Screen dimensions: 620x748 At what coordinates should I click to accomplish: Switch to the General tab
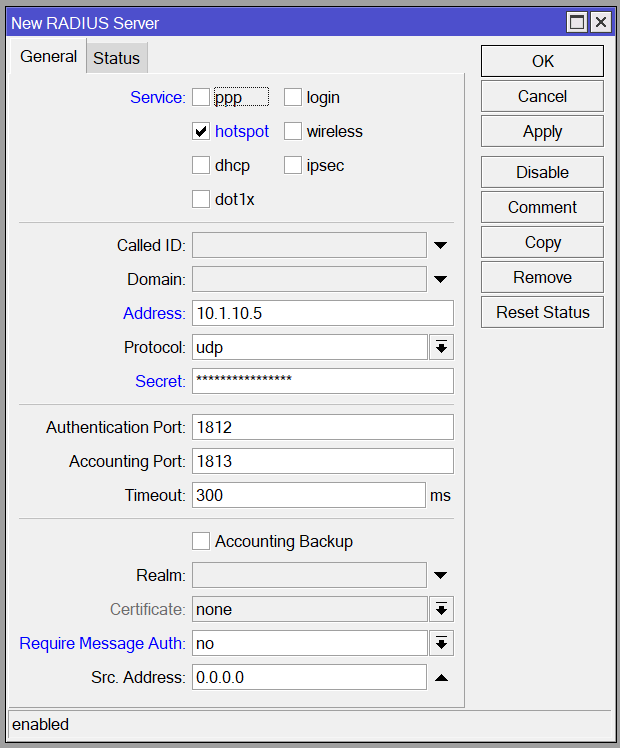pos(48,56)
